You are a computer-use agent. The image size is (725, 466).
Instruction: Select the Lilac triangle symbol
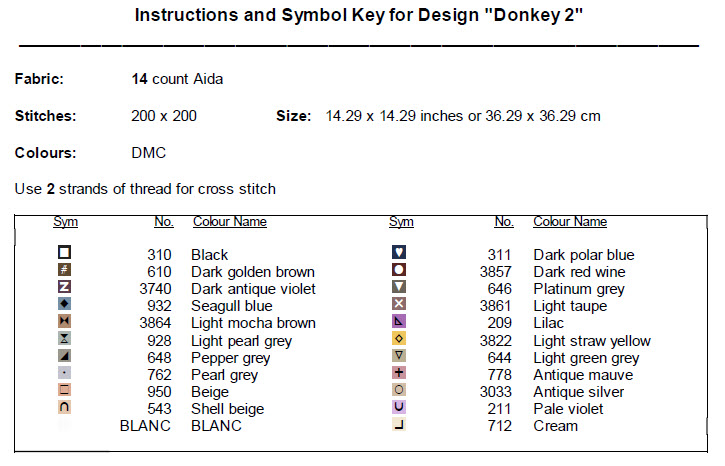tap(399, 322)
